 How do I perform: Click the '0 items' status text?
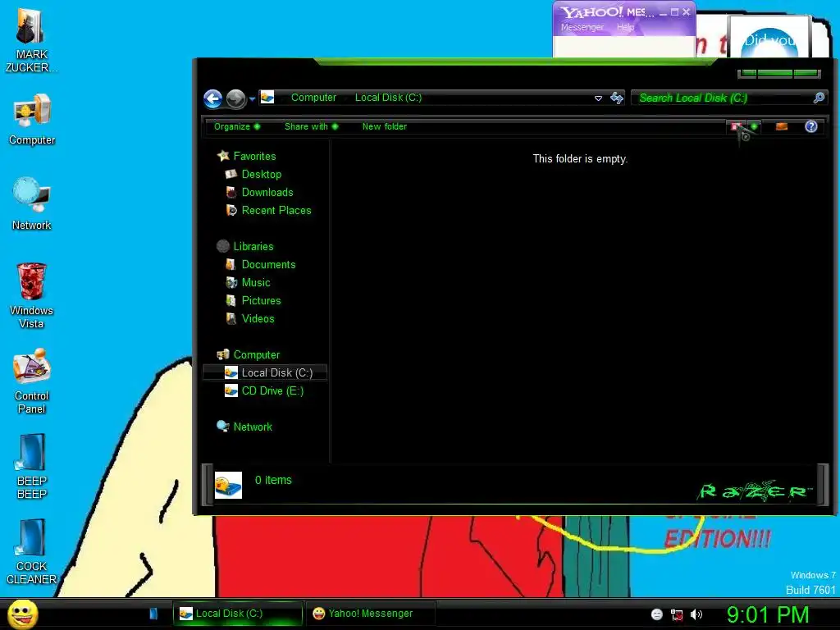pyautogui.click(x=273, y=480)
